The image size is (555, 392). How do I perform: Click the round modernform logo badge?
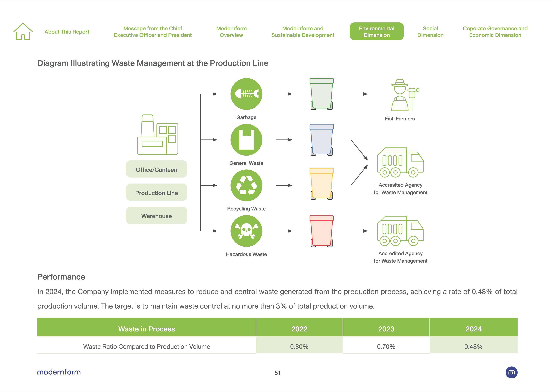(511, 372)
